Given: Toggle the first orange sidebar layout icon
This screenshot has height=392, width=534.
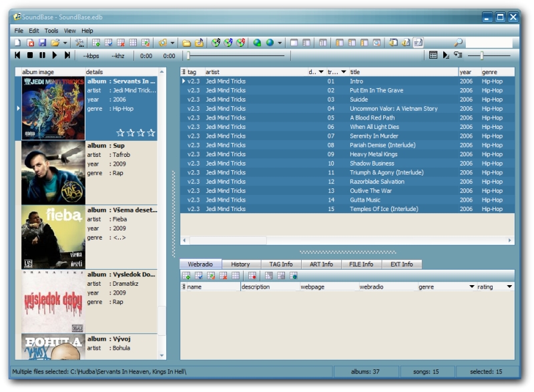Looking at the screenshot, I should coord(340,43).
